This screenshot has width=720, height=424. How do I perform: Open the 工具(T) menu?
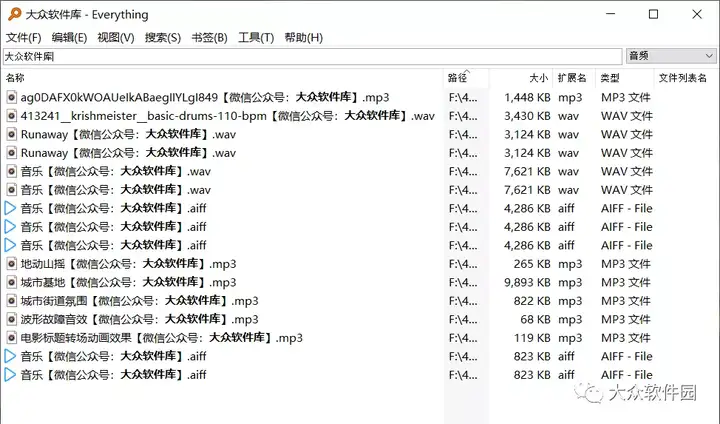(x=256, y=38)
